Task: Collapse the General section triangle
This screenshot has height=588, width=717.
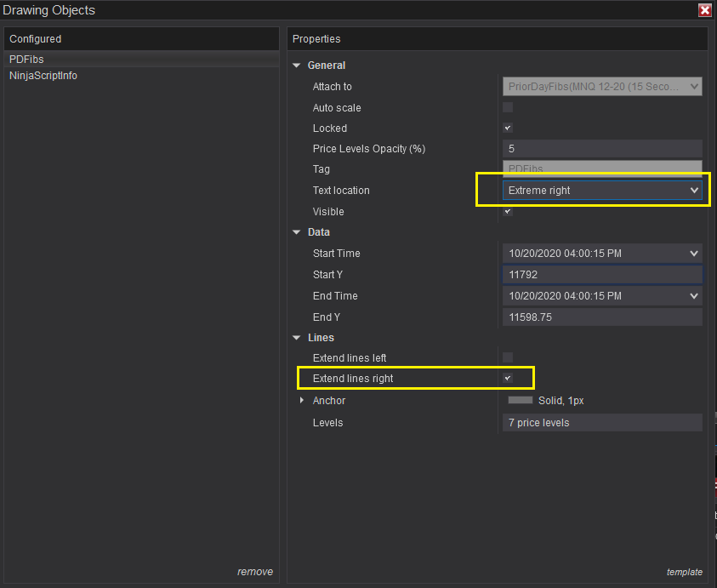Action: click(297, 66)
